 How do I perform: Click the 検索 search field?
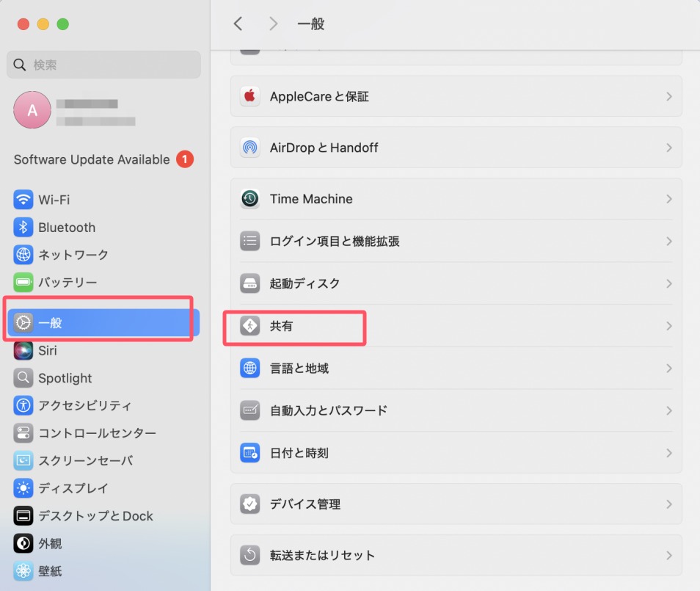click(x=103, y=65)
